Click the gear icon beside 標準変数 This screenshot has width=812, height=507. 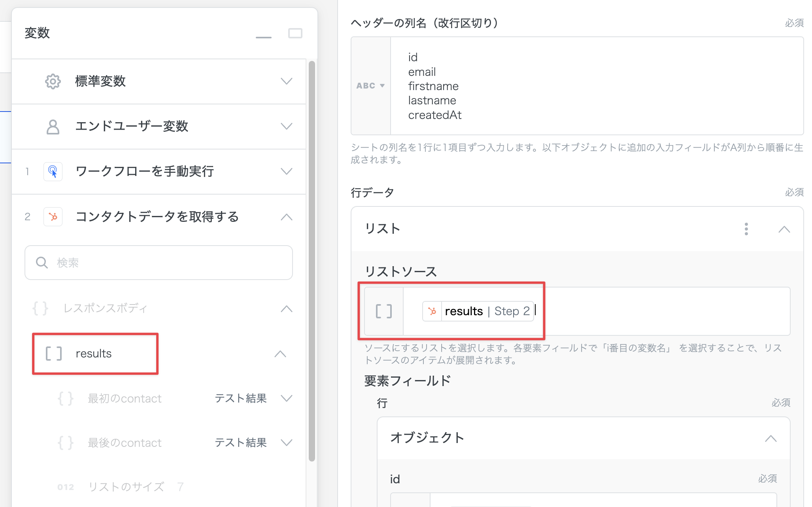[53, 81]
